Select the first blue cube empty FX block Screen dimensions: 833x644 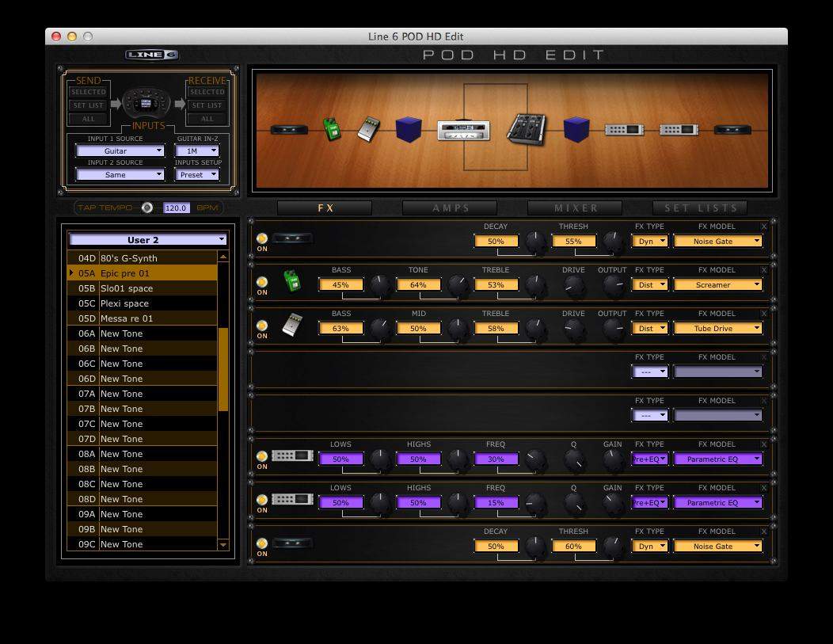click(408, 129)
